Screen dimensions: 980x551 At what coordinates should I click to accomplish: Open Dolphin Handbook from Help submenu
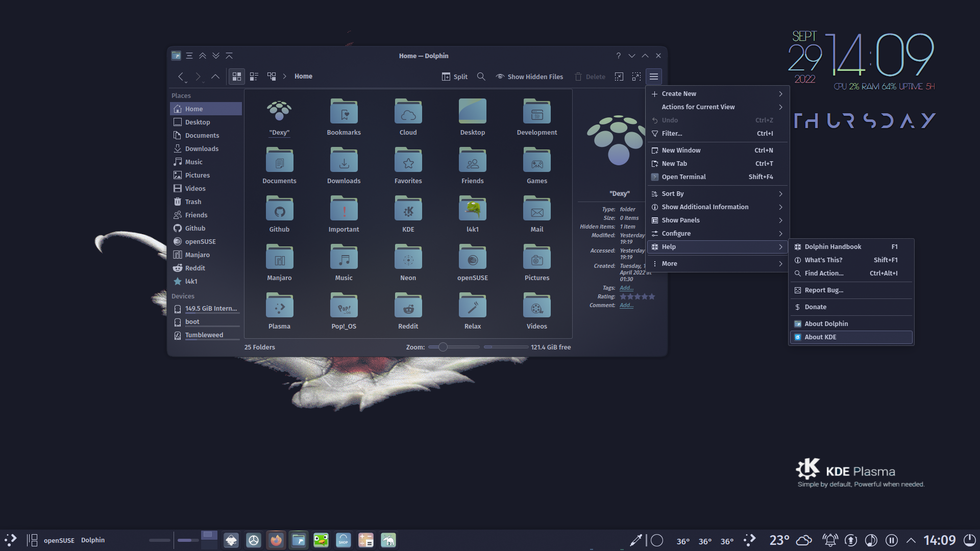click(x=851, y=246)
